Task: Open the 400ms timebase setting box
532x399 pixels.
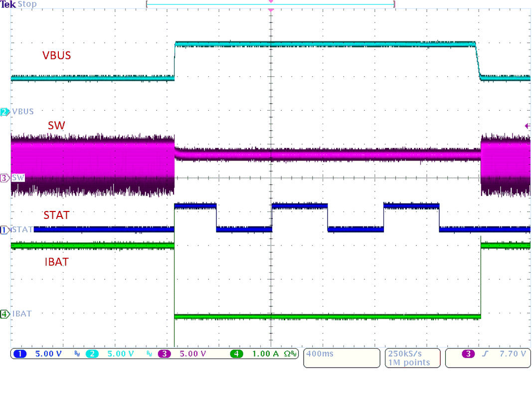Action: (342, 358)
